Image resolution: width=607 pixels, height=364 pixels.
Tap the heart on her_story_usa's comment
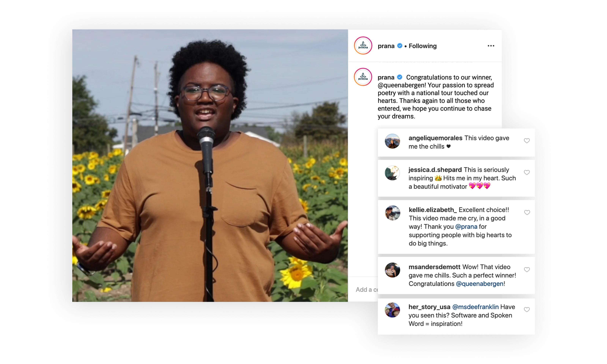527,310
